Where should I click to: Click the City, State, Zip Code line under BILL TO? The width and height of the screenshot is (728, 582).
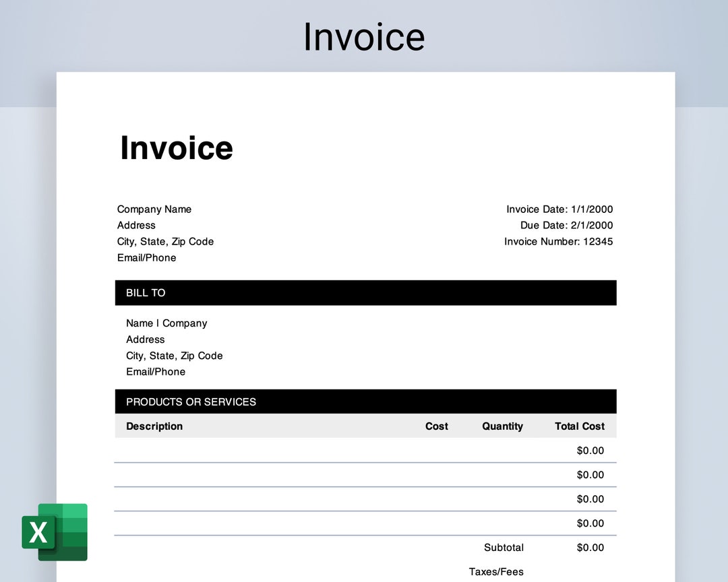click(174, 355)
